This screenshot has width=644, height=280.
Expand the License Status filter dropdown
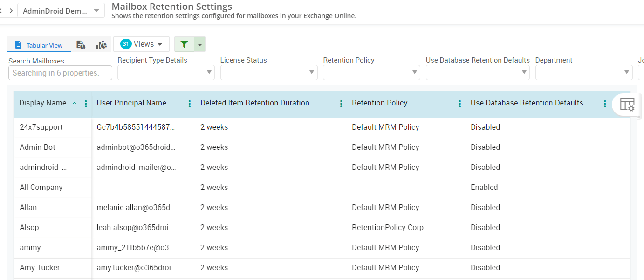pos(269,73)
